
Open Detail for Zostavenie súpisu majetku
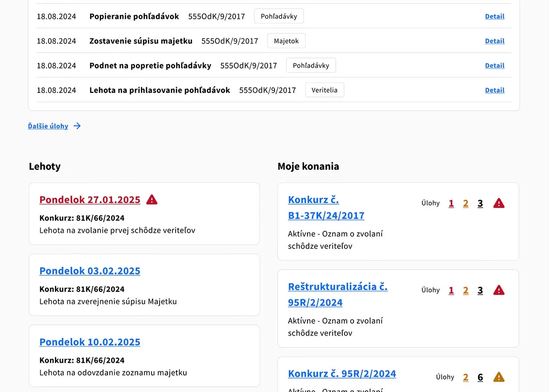[495, 41]
